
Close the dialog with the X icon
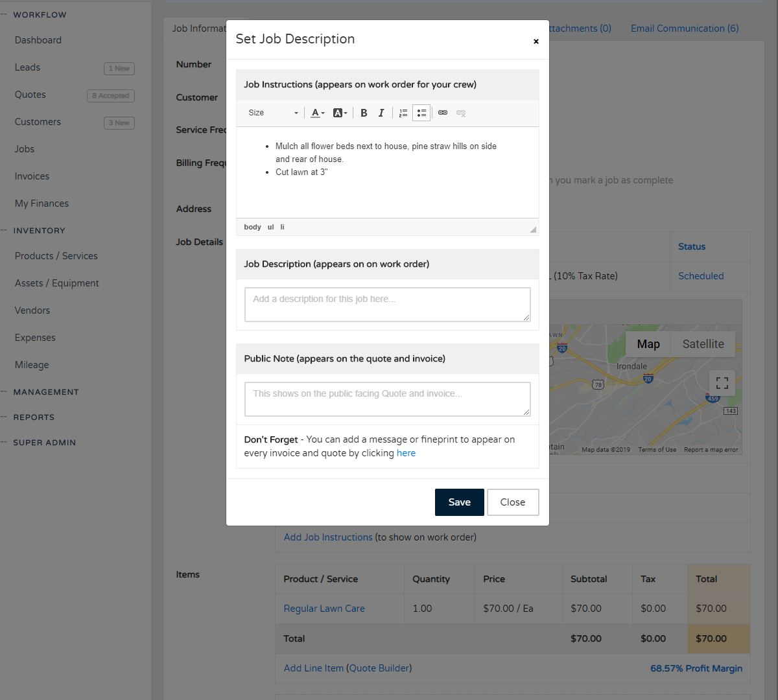tap(536, 41)
